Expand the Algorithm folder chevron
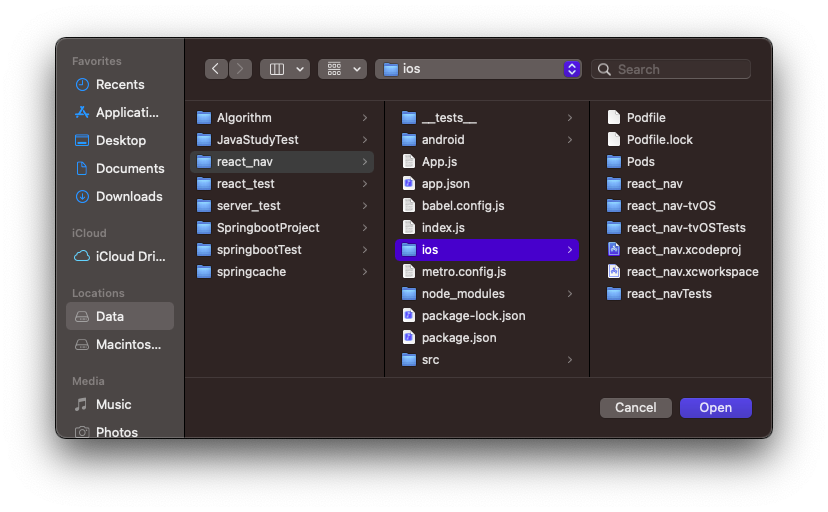Image resolution: width=828 pixels, height=512 pixels. [x=365, y=118]
